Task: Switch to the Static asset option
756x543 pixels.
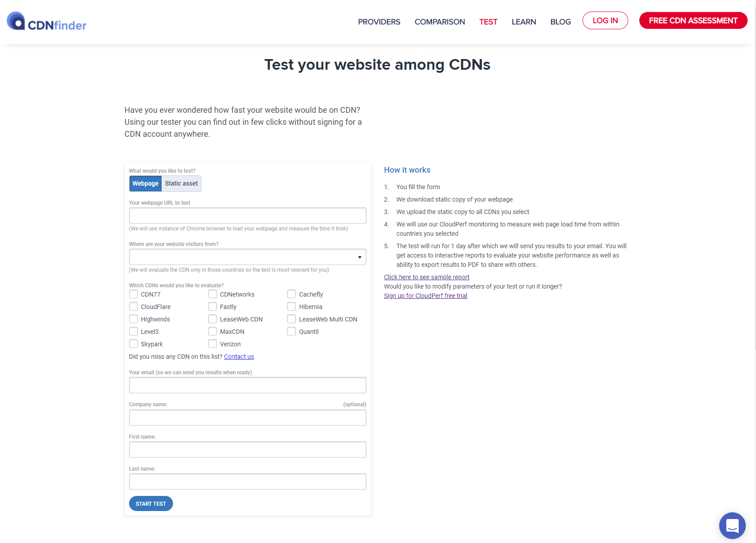Action: [x=181, y=184]
